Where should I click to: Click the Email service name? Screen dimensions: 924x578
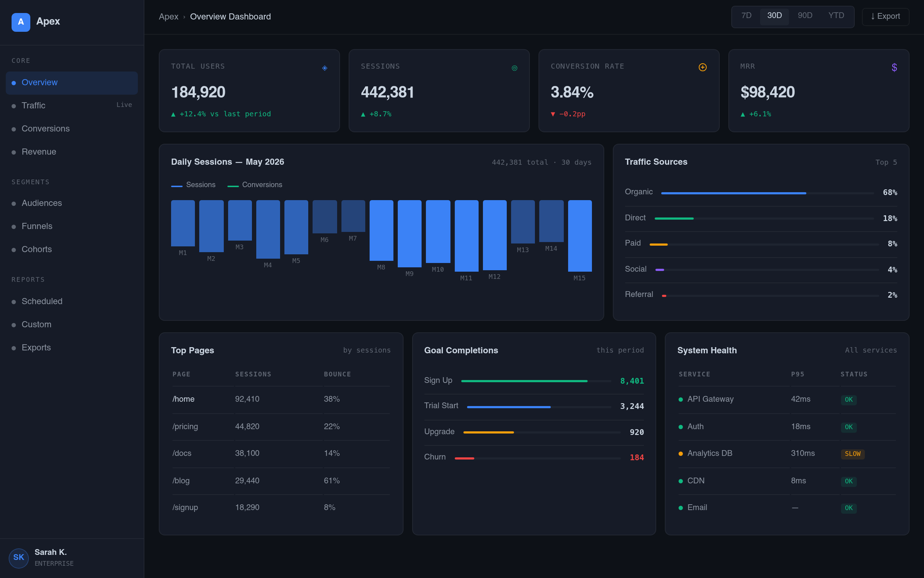(697, 508)
